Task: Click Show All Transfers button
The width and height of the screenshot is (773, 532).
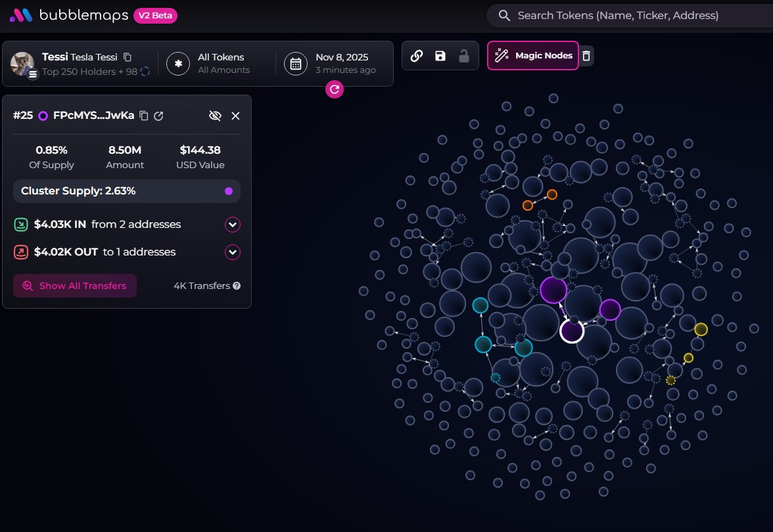Action: pos(75,286)
